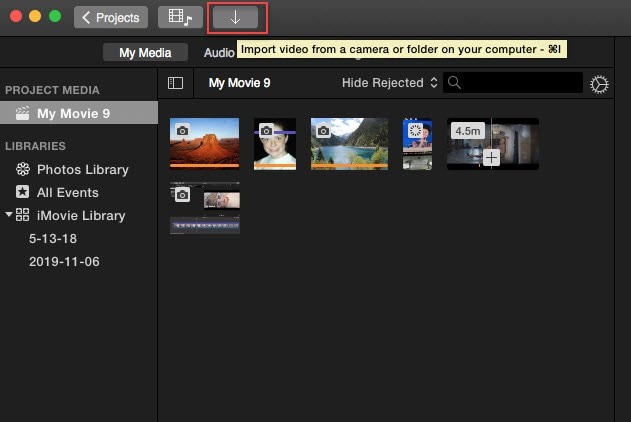Image resolution: width=631 pixels, height=422 pixels.
Task: Click the My Movie 9 browser title
Action: point(239,83)
